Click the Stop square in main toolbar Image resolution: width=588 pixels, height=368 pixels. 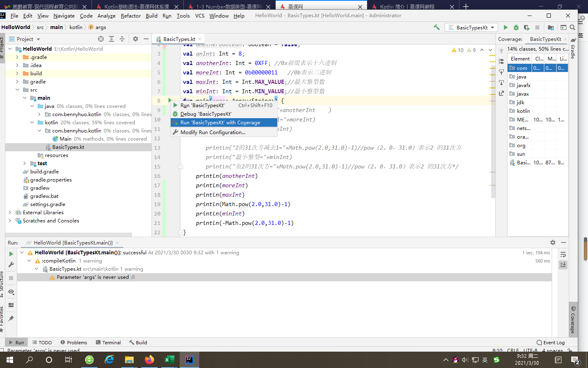pos(537,27)
